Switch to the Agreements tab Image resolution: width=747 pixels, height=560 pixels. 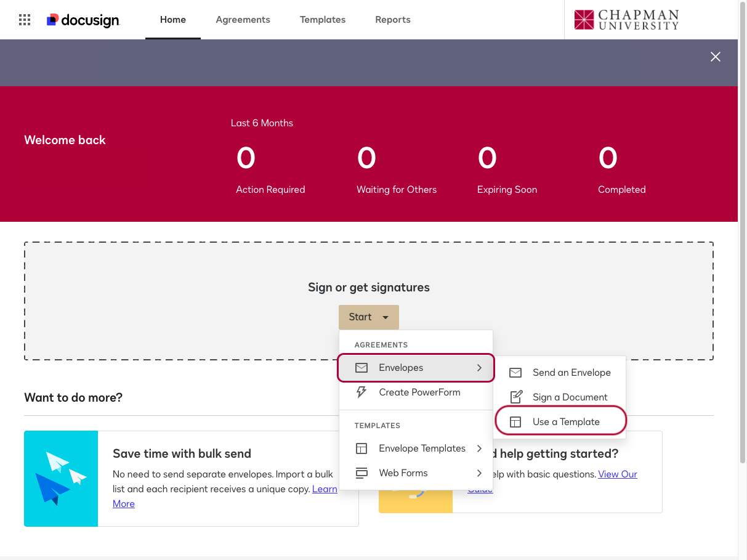[x=243, y=20]
